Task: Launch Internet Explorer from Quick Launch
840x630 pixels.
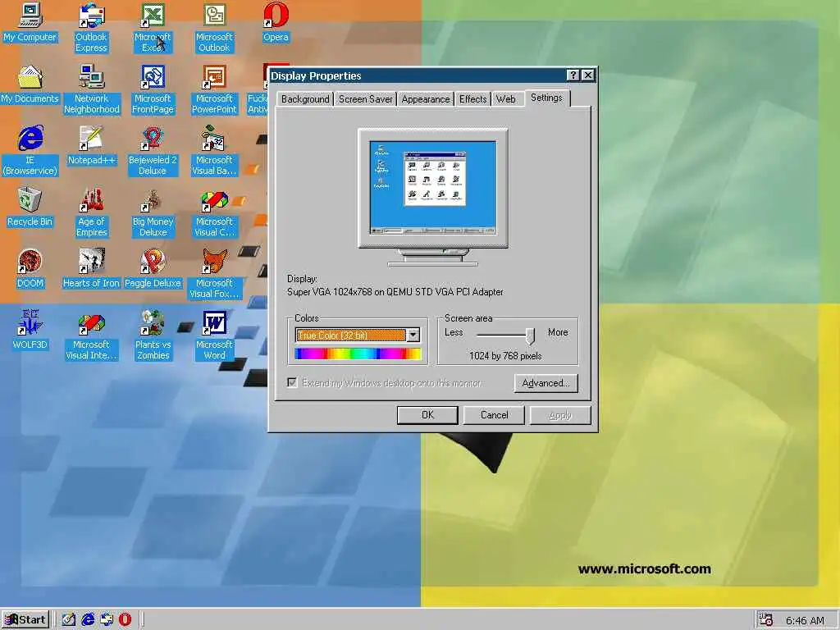Action: click(x=88, y=620)
